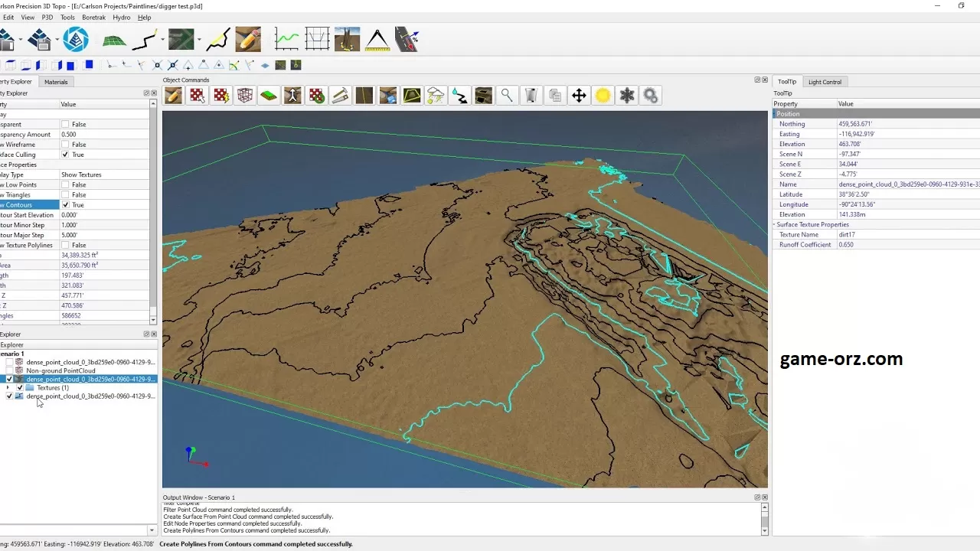Image resolution: width=980 pixels, height=551 pixels.
Task: Toggle the Show Texture Polylines checkbox
Action: click(x=65, y=246)
